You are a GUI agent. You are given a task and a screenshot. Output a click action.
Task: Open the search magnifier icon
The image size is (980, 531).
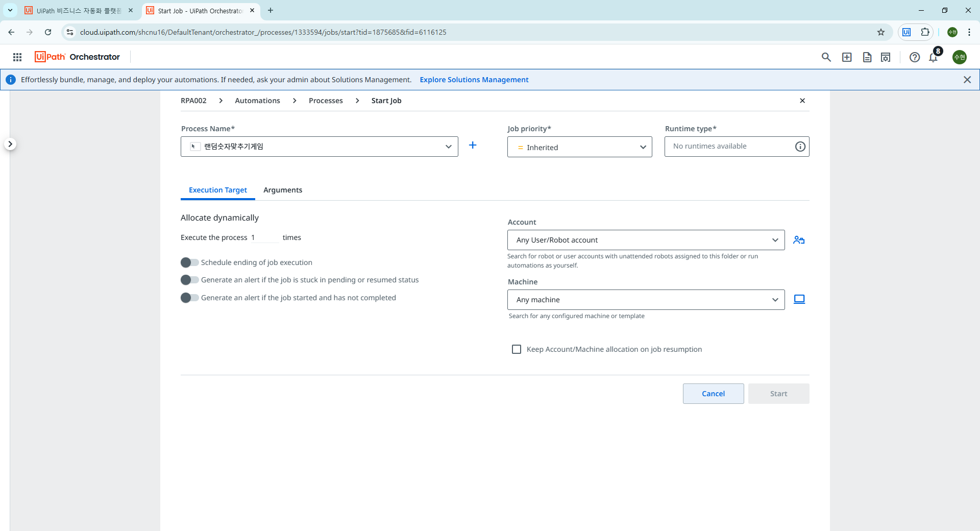pos(826,57)
